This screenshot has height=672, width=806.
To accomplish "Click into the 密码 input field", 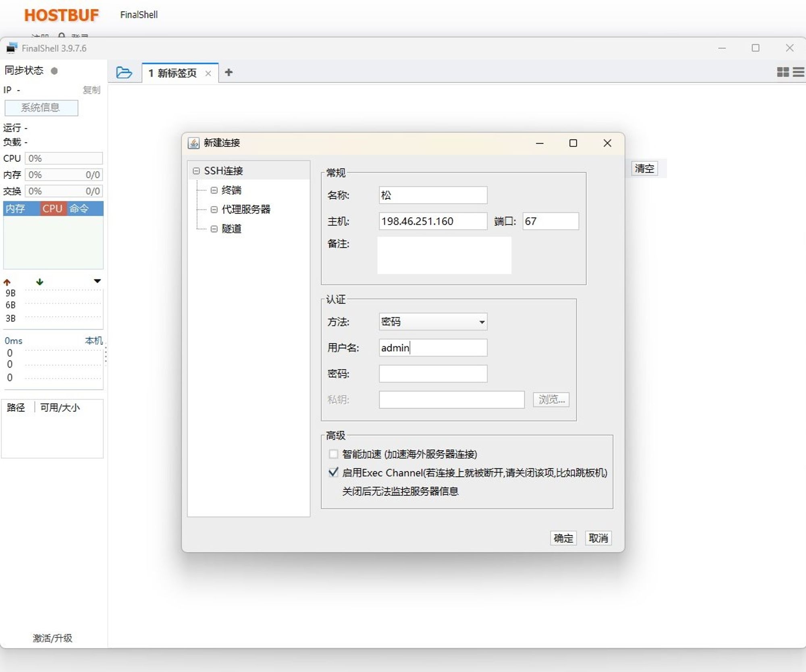I will pos(433,373).
